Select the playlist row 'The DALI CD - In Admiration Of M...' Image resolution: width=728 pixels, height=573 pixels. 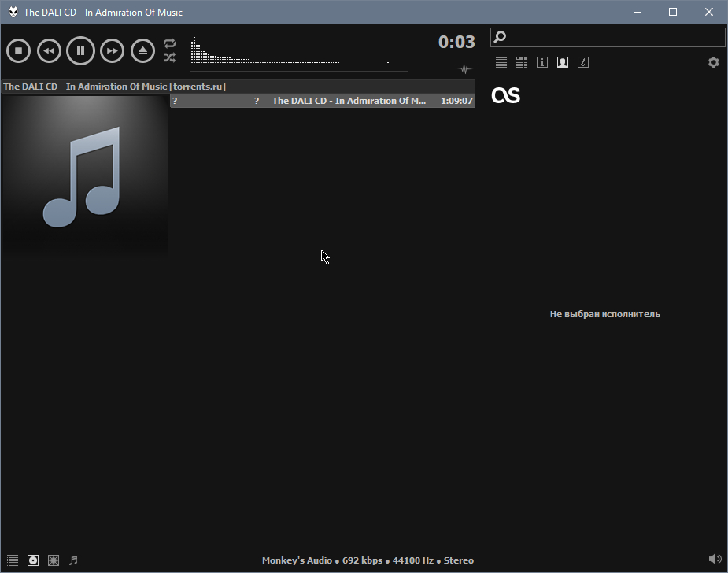(323, 101)
